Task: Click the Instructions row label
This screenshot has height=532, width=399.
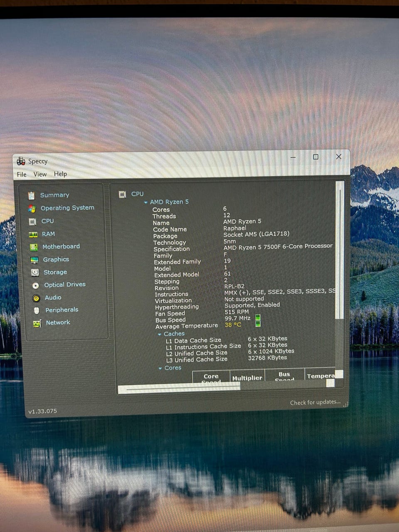Action: [171, 294]
